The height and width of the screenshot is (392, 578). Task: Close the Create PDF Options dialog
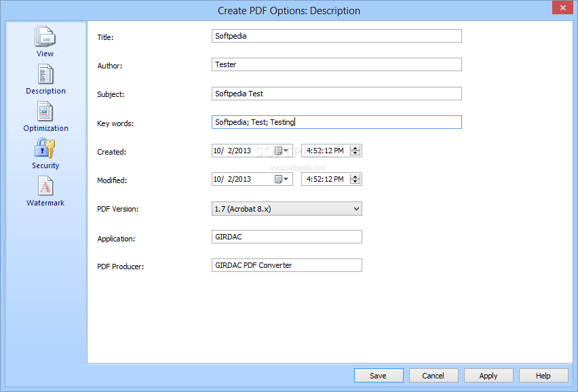coord(562,7)
